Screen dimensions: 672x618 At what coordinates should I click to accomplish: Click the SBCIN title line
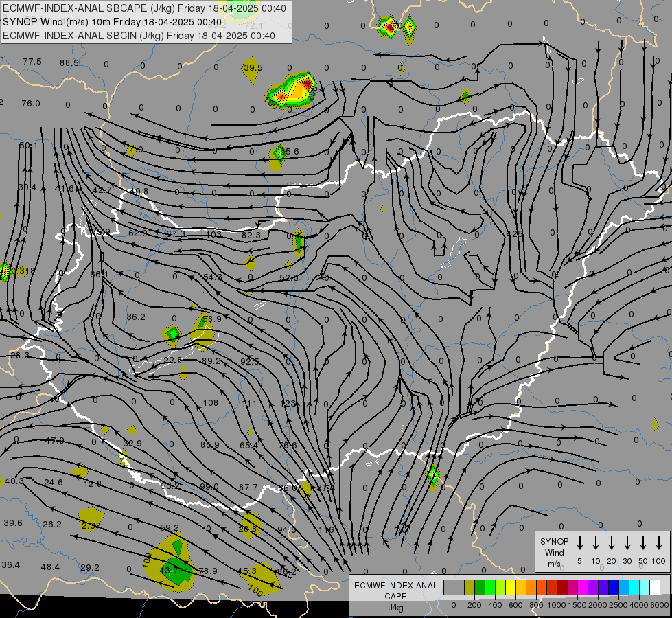(139, 36)
